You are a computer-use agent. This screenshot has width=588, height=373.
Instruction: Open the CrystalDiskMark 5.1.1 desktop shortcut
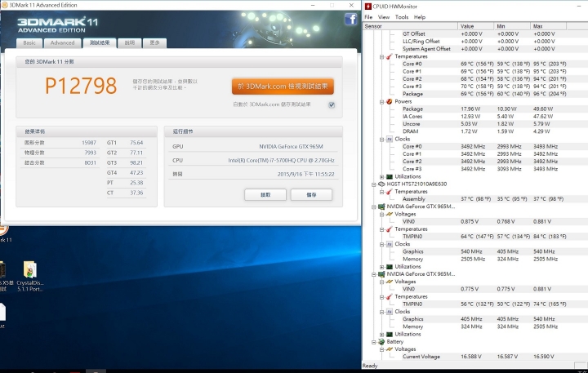[x=30, y=277]
